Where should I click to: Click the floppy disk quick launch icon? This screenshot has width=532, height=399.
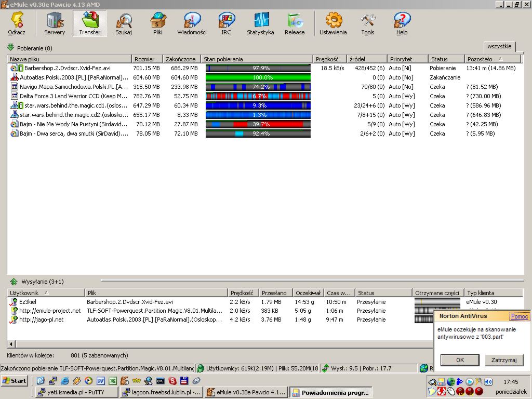coord(184,381)
